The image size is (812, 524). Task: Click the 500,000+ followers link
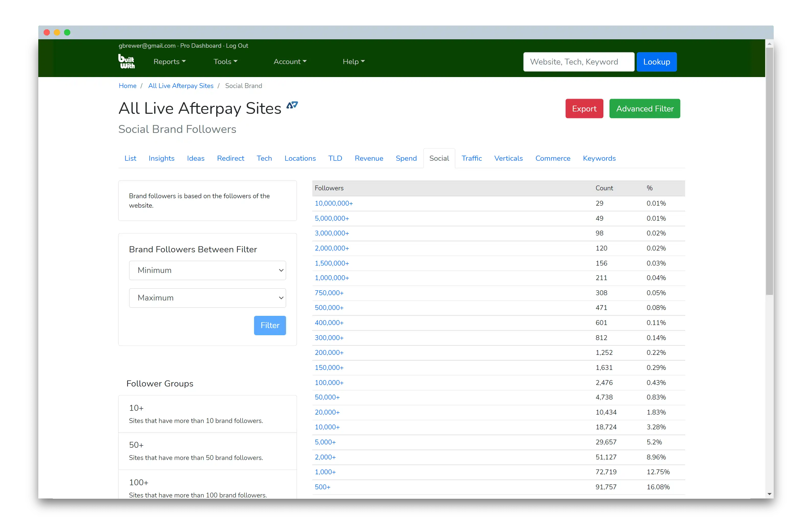[329, 308]
